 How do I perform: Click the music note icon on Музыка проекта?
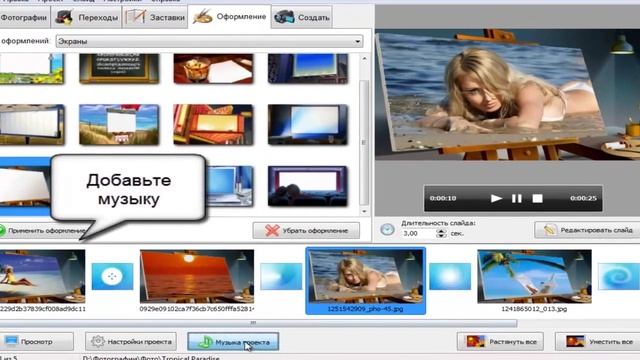point(205,342)
